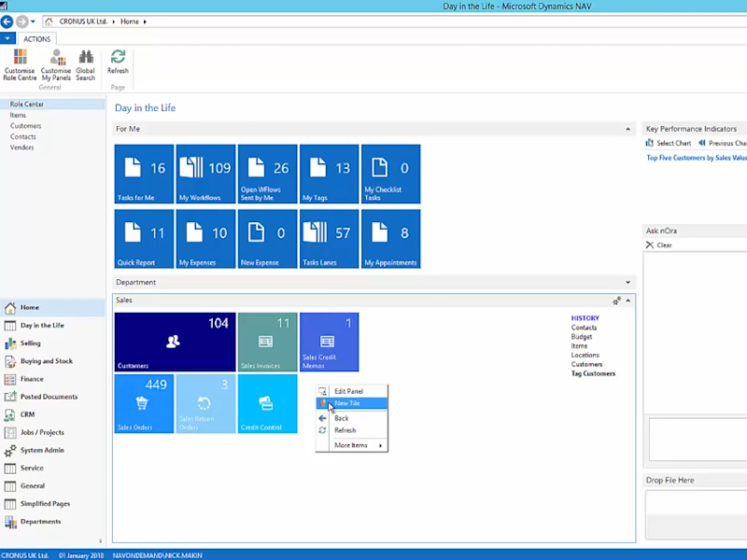Open Locations link under HISTORY
The image size is (747, 560).
585,356
